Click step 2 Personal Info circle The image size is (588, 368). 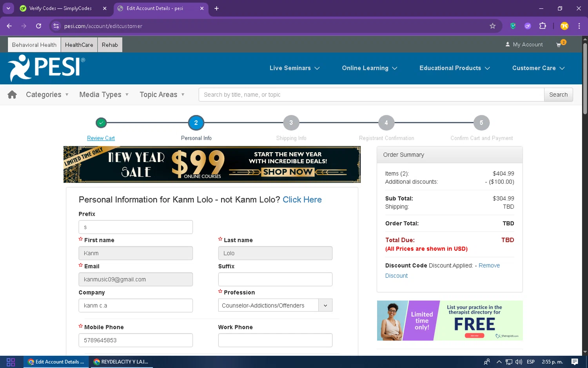tap(196, 123)
